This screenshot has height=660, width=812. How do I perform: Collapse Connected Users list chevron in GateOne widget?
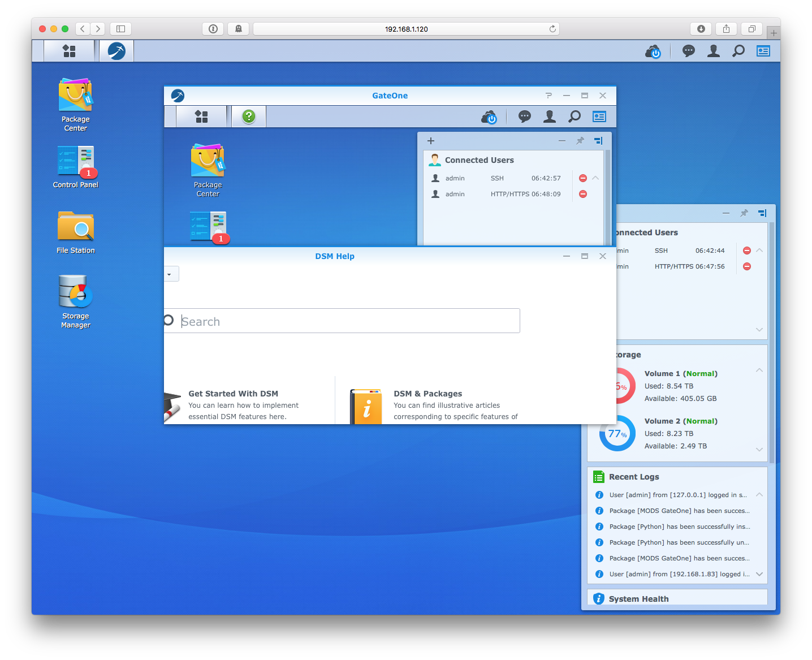click(595, 178)
